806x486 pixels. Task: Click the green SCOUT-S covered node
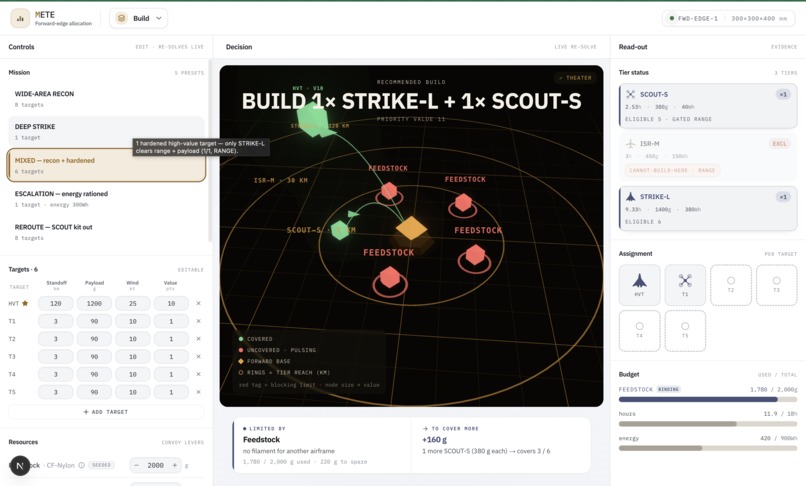(339, 230)
